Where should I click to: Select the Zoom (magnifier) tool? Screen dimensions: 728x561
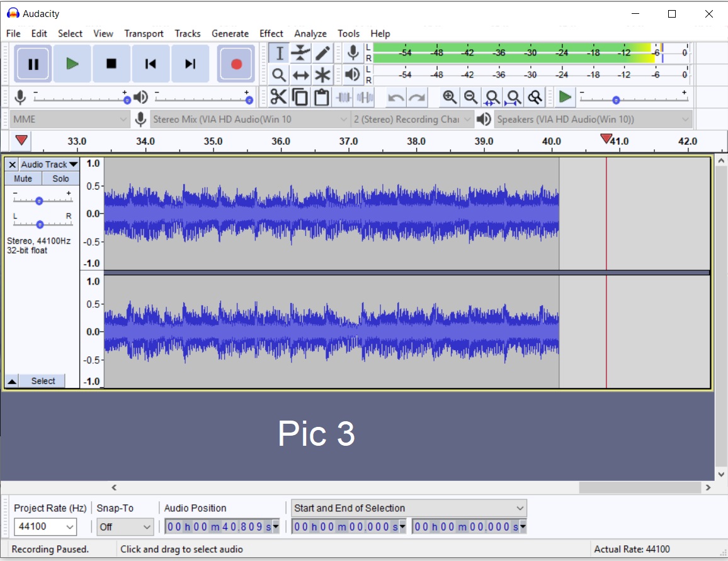[279, 75]
